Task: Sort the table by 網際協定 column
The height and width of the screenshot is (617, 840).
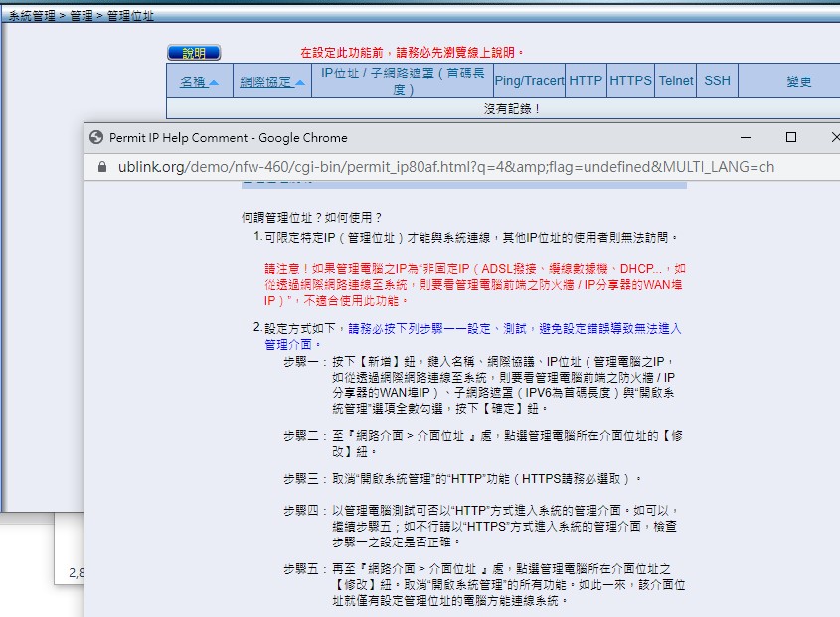Action: [x=264, y=82]
